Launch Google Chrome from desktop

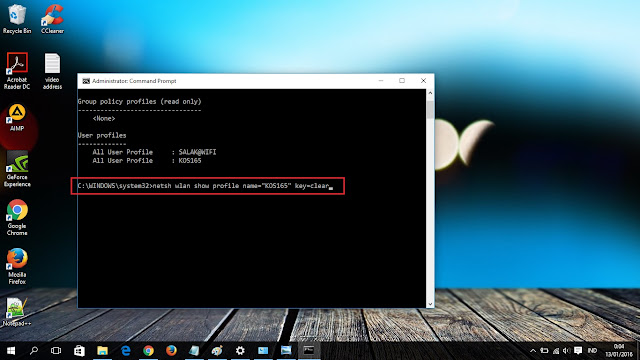pyautogui.click(x=17, y=218)
